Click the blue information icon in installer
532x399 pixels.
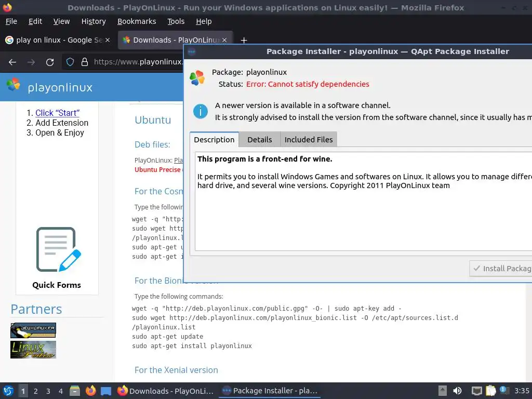coord(201,111)
